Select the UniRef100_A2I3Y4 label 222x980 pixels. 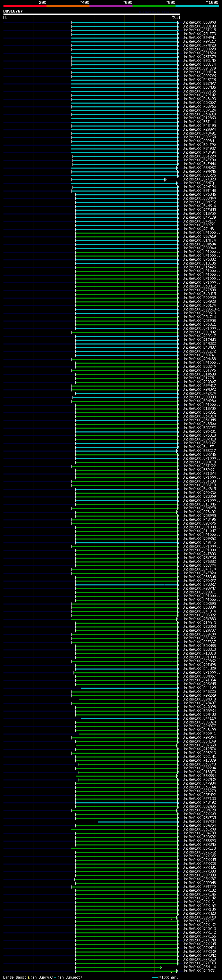[199, 473]
